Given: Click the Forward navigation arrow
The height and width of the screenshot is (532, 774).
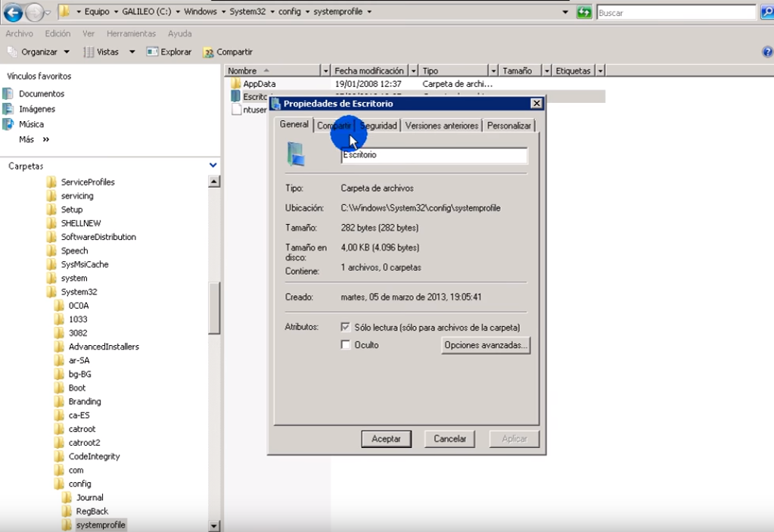Looking at the screenshot, I should (34, 13).
